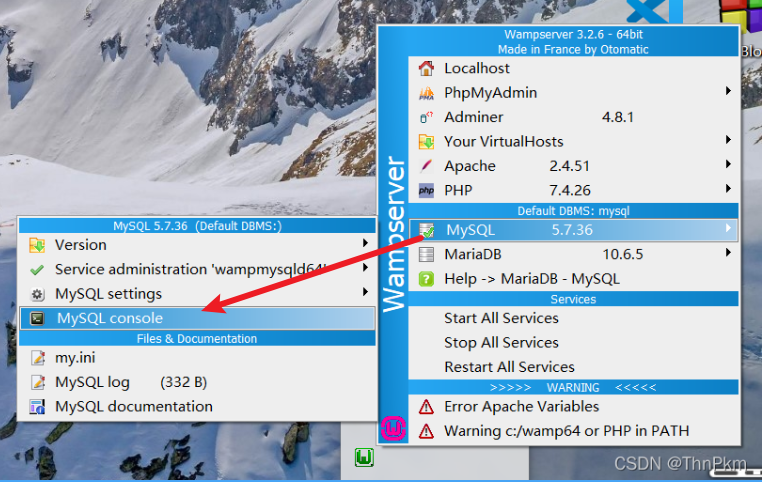The image size is (762, 483).
Task: Click the green checkmark beside Service administration
Action: point(37,270)
